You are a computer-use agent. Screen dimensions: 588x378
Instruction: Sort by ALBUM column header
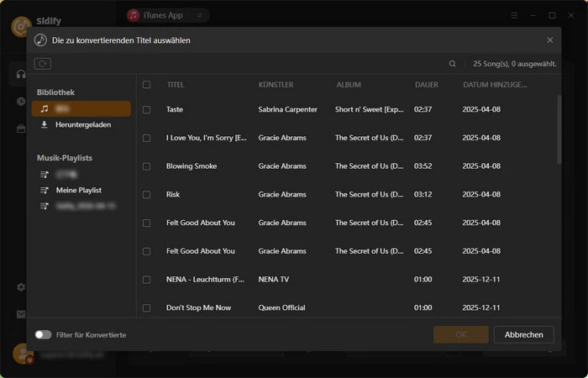(x=349, y=85)
